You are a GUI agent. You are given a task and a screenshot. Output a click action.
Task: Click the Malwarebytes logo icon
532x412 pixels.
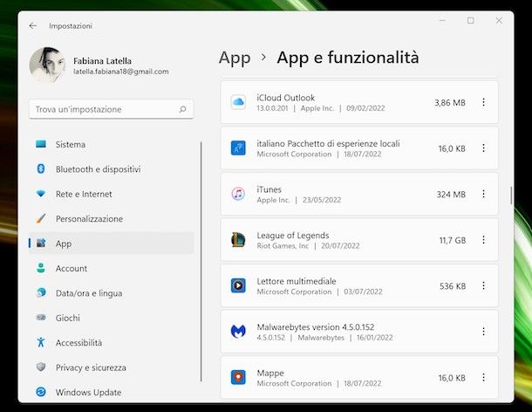pos(238,331)
